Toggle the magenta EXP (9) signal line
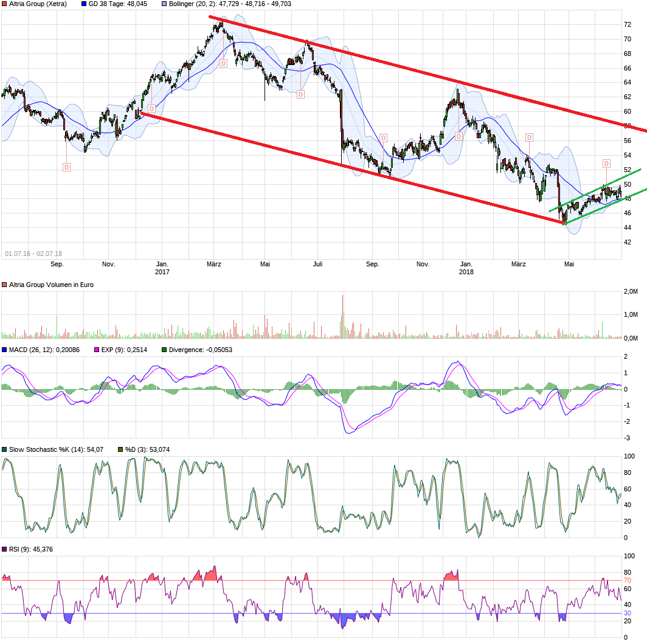This screenshot has height=644, width=647. click(96, 350)
